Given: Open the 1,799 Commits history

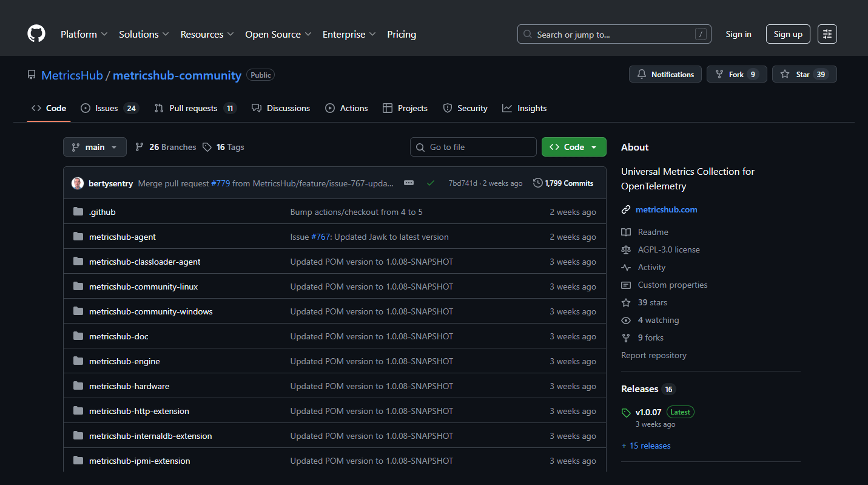Looking at the screenshot, I should click(563, 183).
